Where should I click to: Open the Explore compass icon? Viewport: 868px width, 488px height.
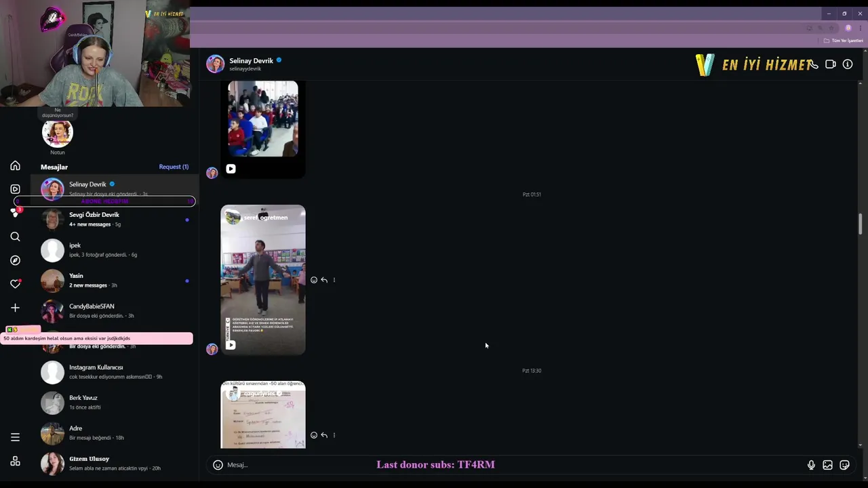tap(15, 260)
